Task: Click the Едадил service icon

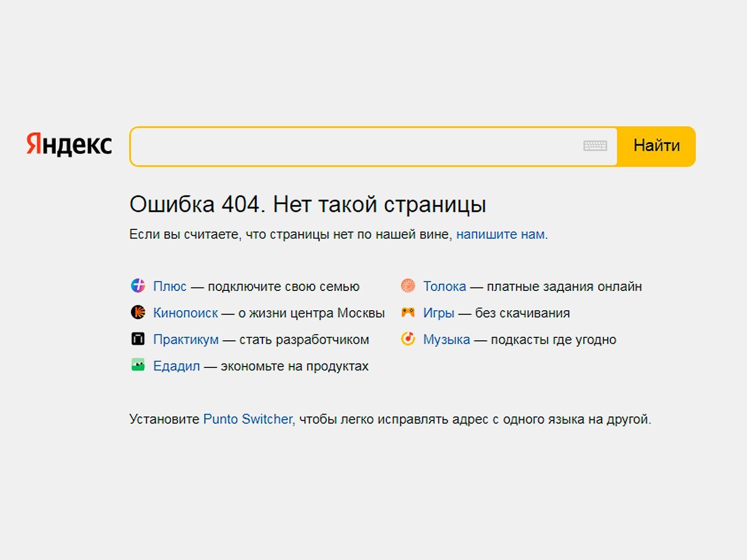Action: click(138, 365)
